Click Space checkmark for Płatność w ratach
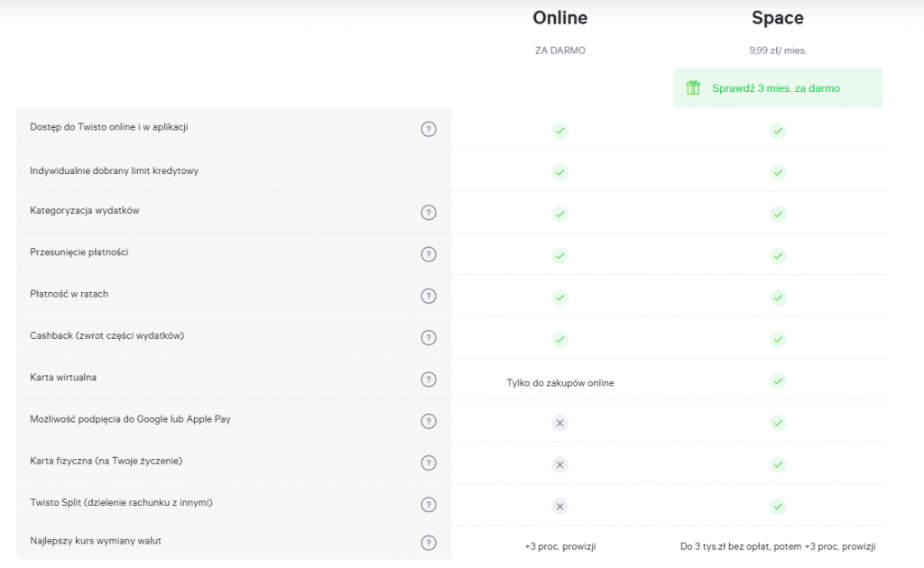 tap(778, 298)
